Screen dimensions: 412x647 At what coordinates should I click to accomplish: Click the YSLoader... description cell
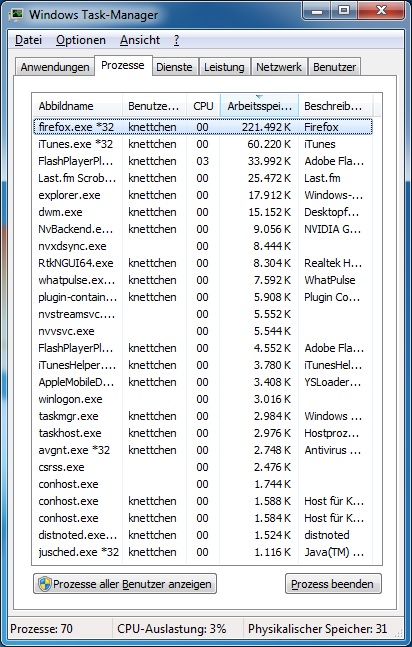(333, 382)
